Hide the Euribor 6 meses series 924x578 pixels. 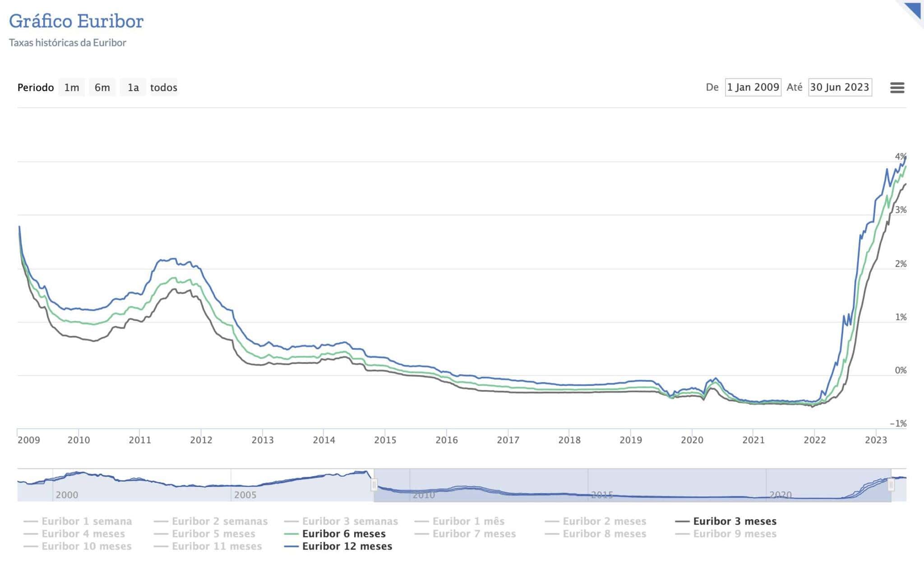pyautogui.click(x=344, y=534)
